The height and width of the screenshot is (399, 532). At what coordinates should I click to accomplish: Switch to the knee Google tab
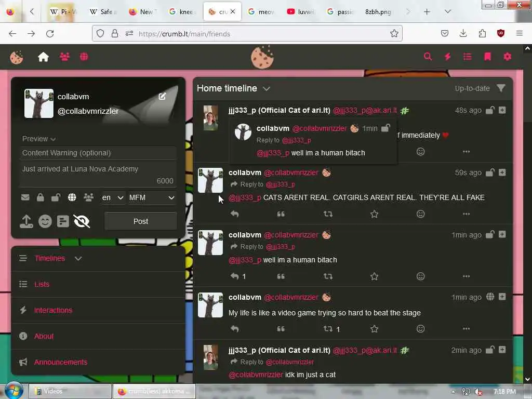point(182,11)
